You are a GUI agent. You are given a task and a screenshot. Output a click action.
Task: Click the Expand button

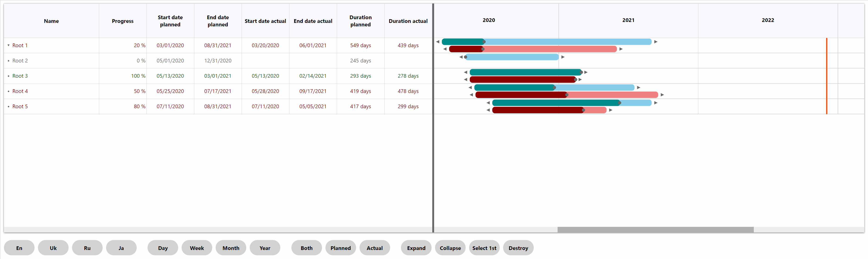[416, 248]
